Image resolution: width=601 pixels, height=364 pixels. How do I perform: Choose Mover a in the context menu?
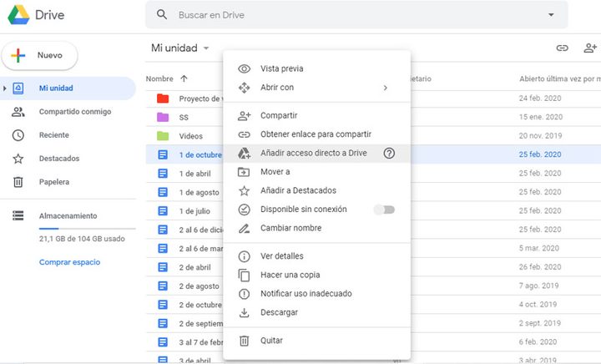click(x=316, y=172)
